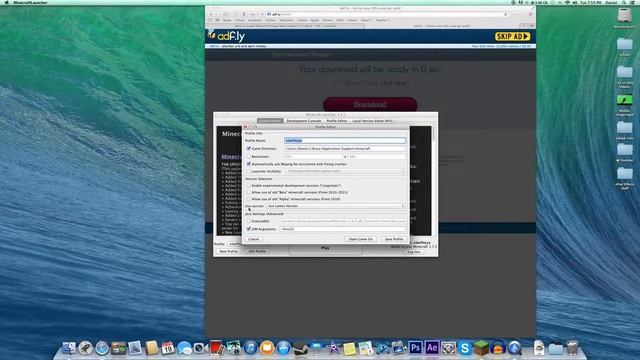Switch to Development Console tab
The image size is (640, 360).
point(304,121)
